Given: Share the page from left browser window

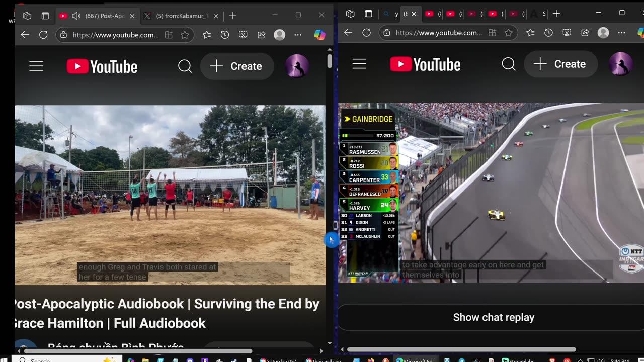Looking at the screenshot, I should pos(262,35).
